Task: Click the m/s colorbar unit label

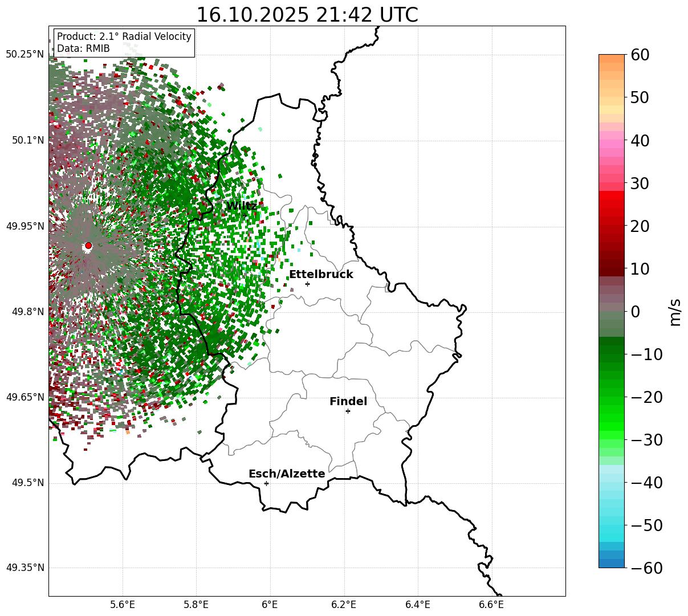Action: click(x=675, y=311)
